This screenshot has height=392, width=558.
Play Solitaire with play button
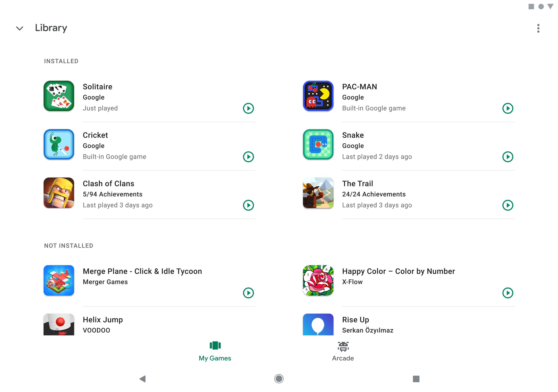coord(248,109)
